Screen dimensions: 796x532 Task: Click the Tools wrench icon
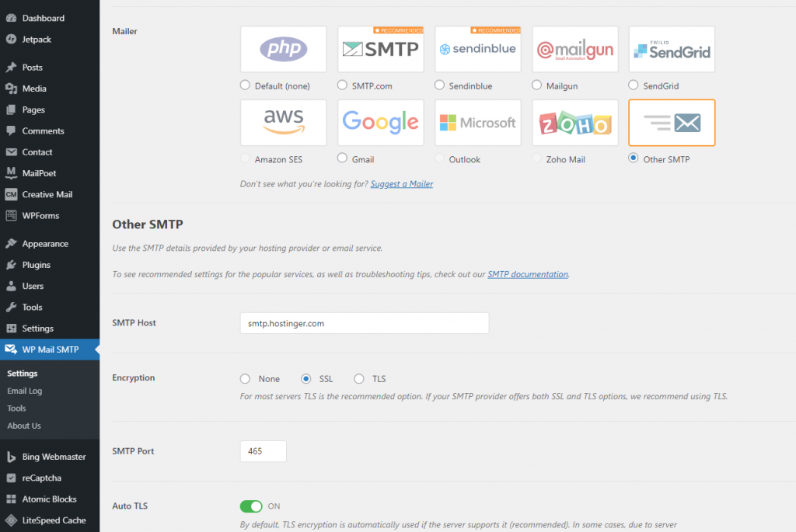11,307
